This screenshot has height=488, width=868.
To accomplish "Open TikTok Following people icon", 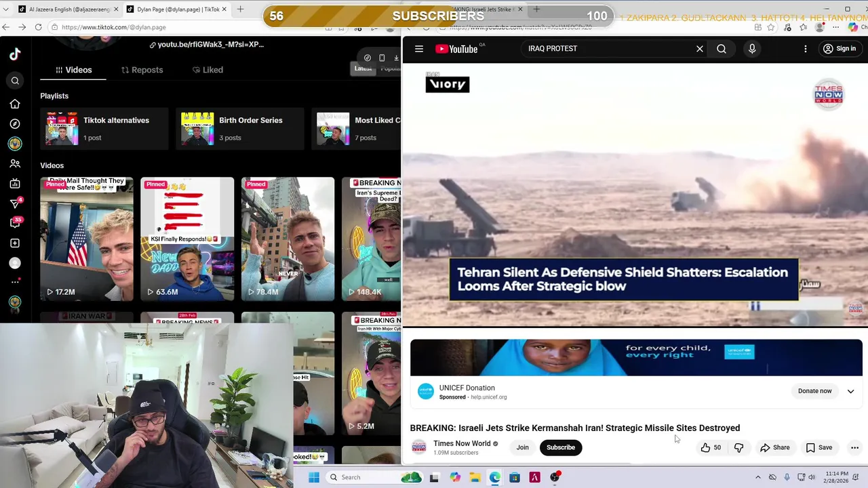I will click(x=15, y=163).
